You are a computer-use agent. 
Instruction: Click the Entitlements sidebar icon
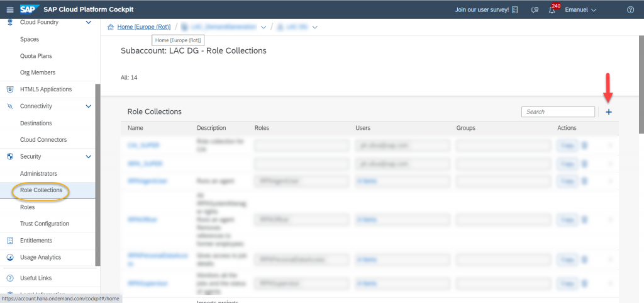click(11, 241)
